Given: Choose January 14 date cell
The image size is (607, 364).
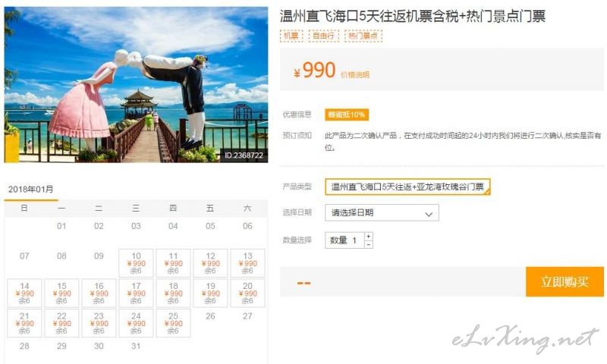Looking at the screenshot, I should tap(24, 293).
